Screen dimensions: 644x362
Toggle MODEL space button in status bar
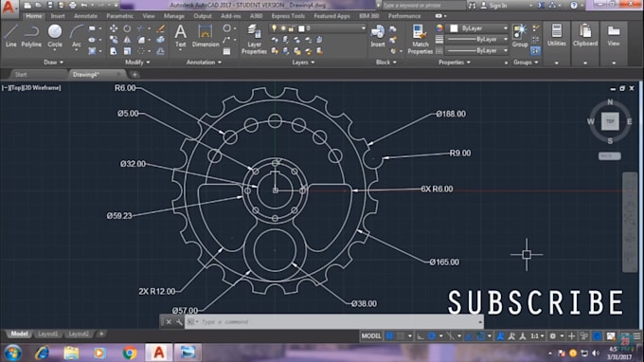371,336
